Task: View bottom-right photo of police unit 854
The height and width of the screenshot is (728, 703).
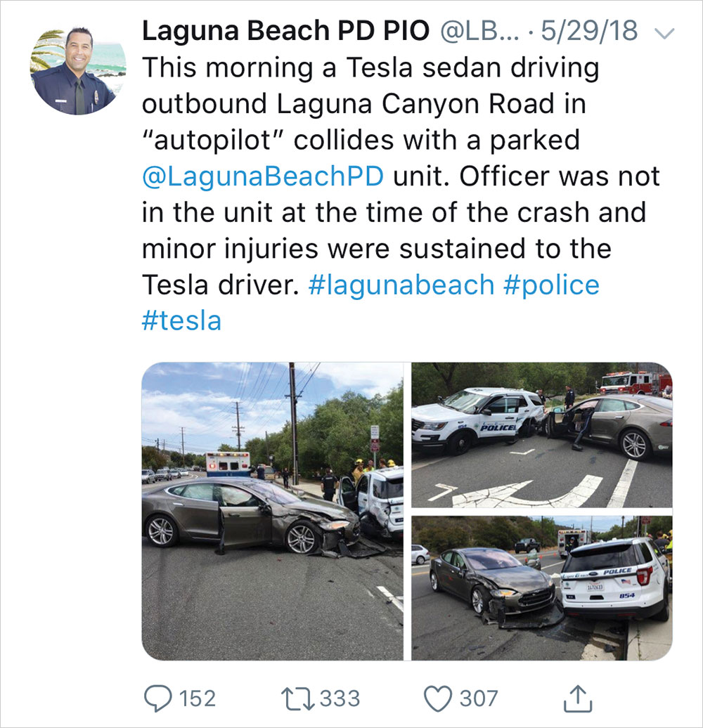Action: (x=542, y=587)
